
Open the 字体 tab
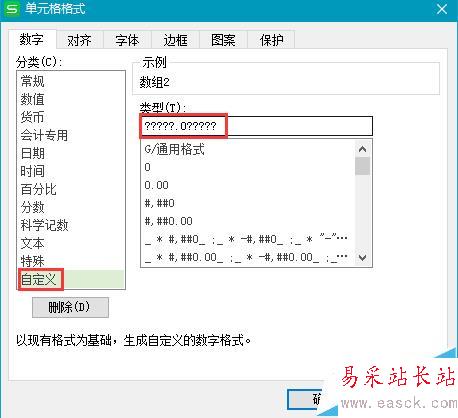pyautogui.click(x=127, y=40)
